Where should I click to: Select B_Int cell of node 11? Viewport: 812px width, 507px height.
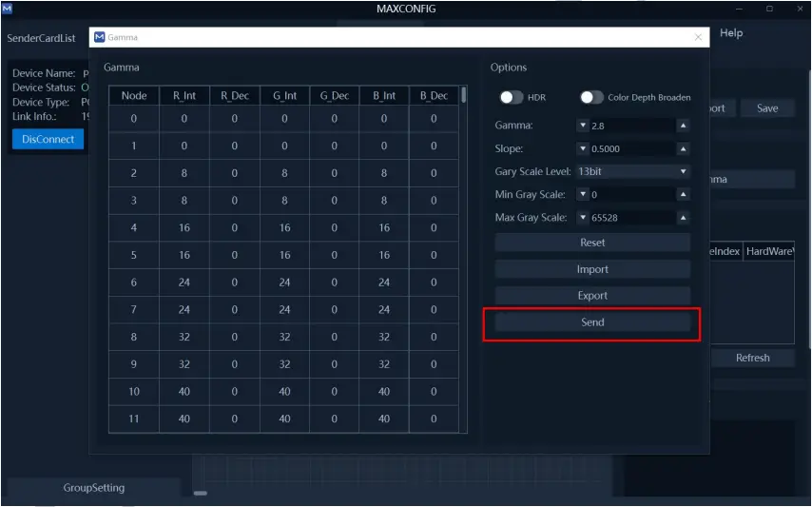[384, 419]
